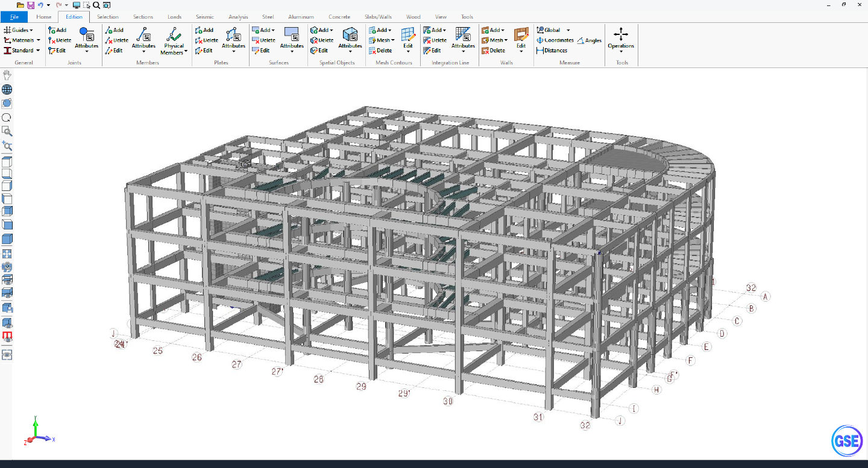
Task: Click the GSE logo in the corner
Action: point(847,440)
